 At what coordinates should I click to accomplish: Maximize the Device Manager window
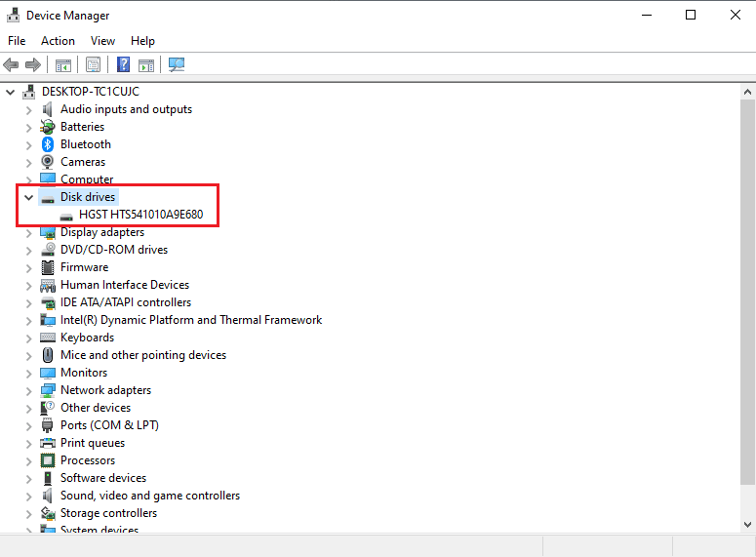pos(691,15)
